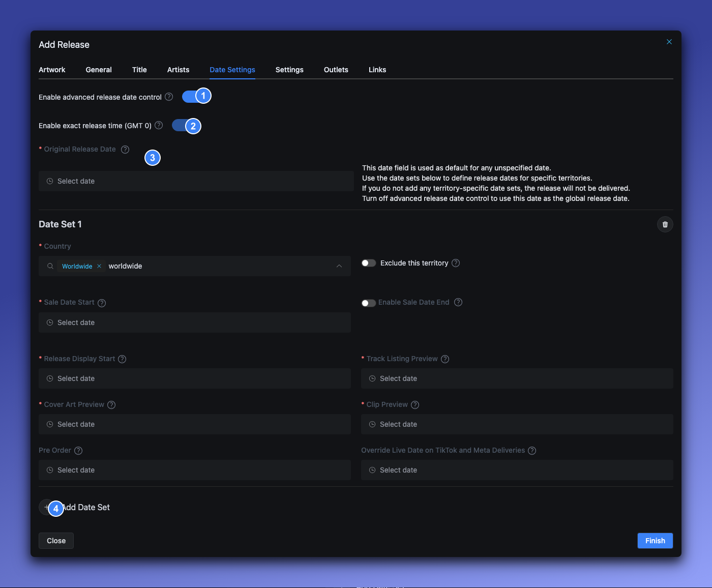Open the Clip Preview date picker
The width and height of the screenshot is (712, 588).
pyautogui.click(x=517, y=424)
